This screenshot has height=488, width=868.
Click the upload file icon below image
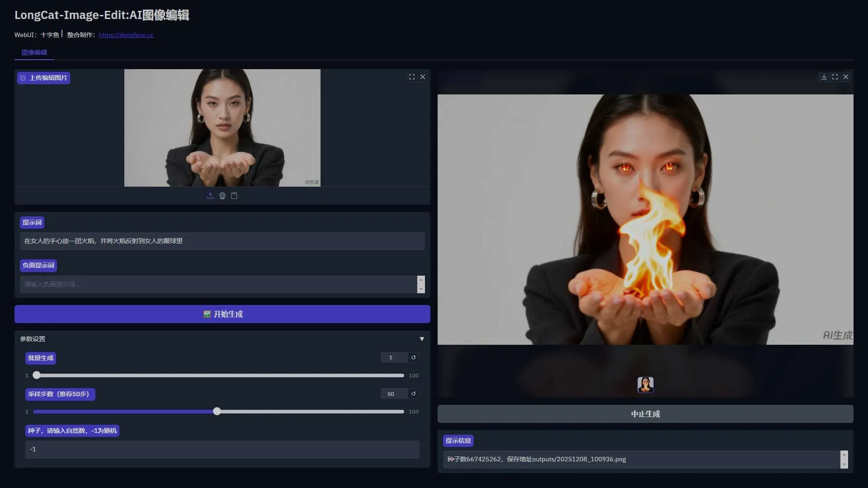pyautogui.click(x=210, y=196)
